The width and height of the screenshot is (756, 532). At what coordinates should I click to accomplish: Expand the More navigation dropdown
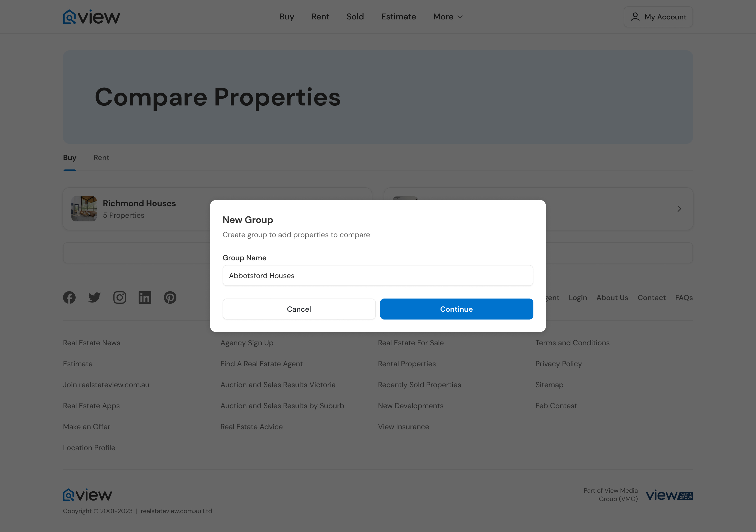click(448, 17)
